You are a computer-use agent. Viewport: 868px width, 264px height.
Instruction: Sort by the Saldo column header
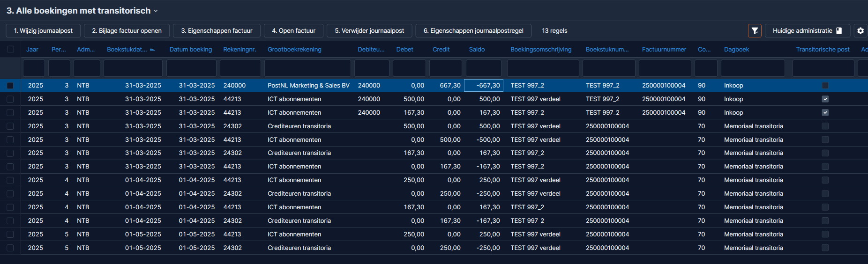pos(477,50)
